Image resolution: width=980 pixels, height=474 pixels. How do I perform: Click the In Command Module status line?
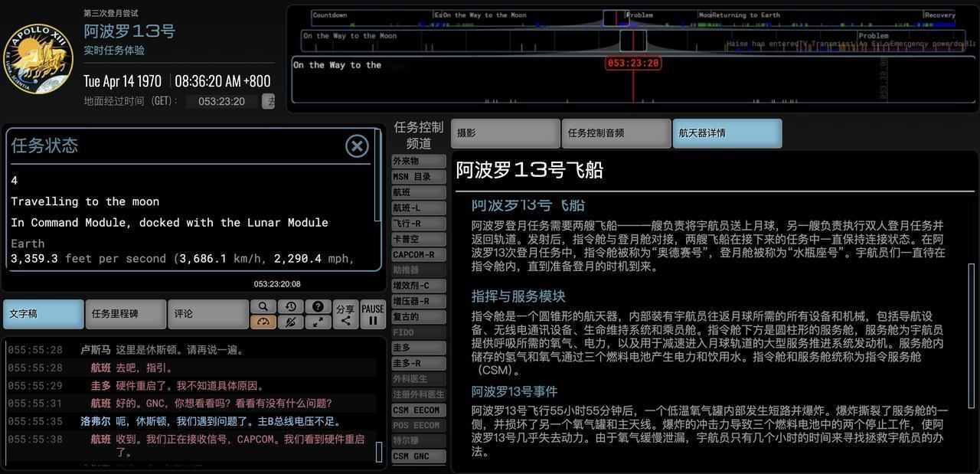(169, 223)
